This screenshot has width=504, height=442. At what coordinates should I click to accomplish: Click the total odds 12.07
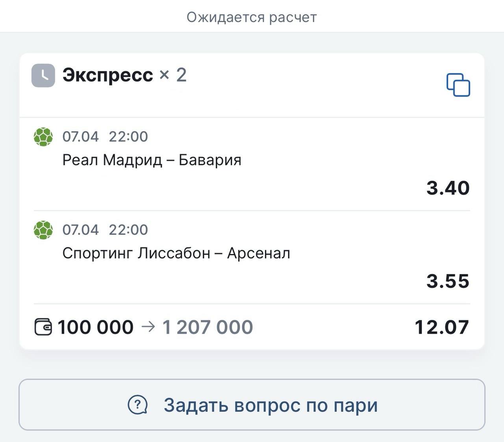tap(442, 327)
